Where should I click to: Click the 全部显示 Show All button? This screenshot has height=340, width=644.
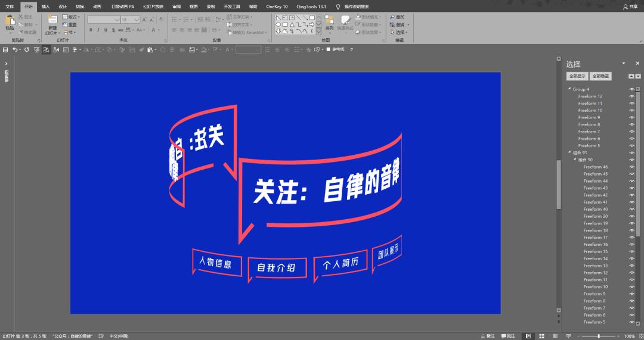[x=577, y=76]
